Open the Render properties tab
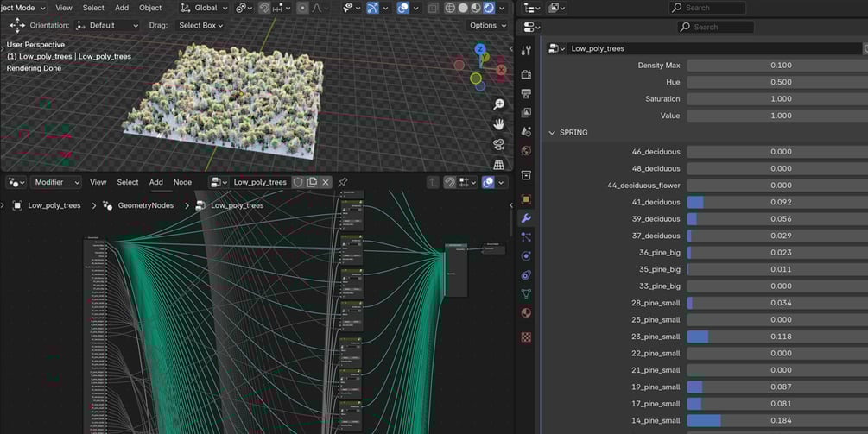The image size is (868, 434). [x=526, y=74]
